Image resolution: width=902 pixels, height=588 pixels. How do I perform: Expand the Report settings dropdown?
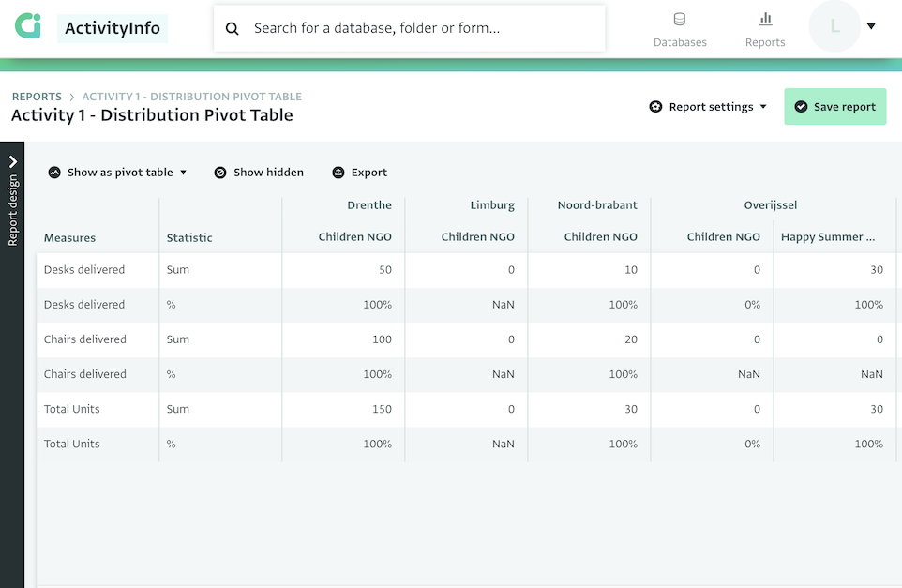(x=764, y=106)
